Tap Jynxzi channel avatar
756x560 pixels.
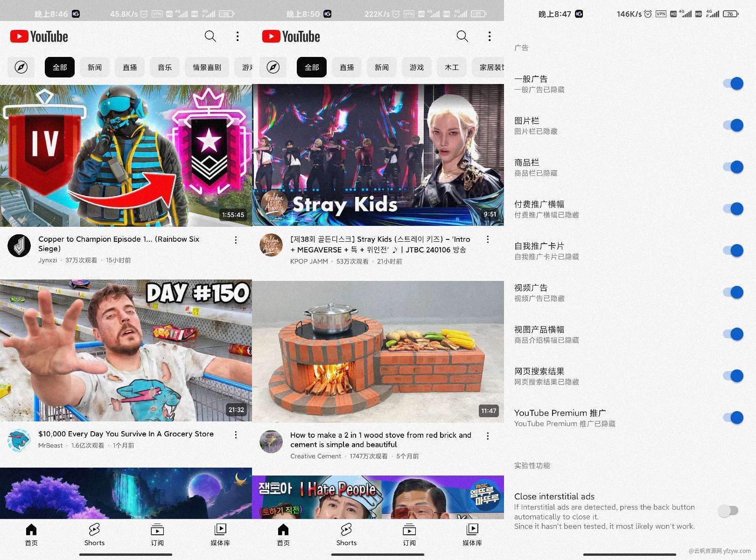point(19,245)
